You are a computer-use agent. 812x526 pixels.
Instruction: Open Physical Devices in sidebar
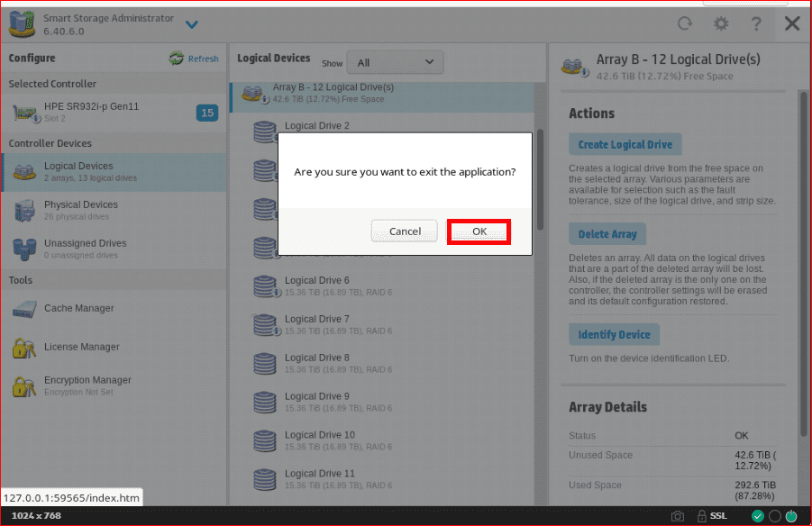pyautogui.click(x=80, y=210)
